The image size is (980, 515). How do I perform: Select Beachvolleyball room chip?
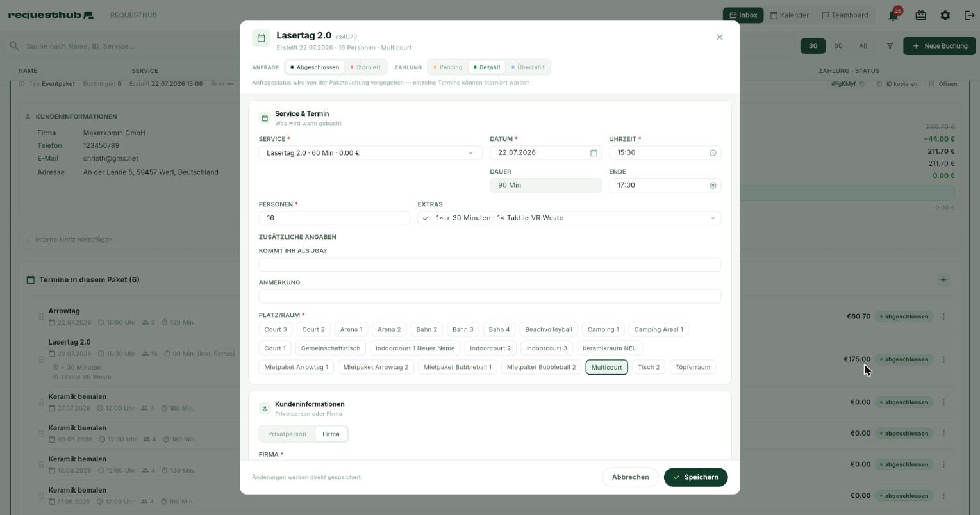click(x=549, y=330)
